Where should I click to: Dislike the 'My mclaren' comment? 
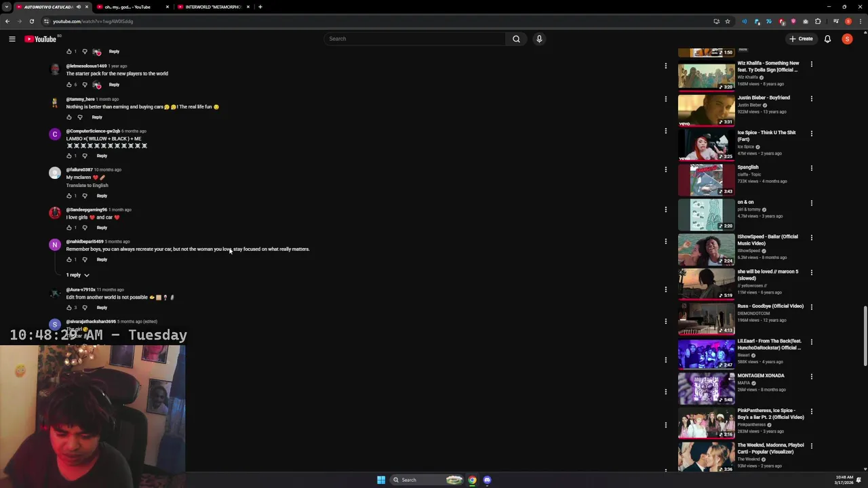point(85,196)
